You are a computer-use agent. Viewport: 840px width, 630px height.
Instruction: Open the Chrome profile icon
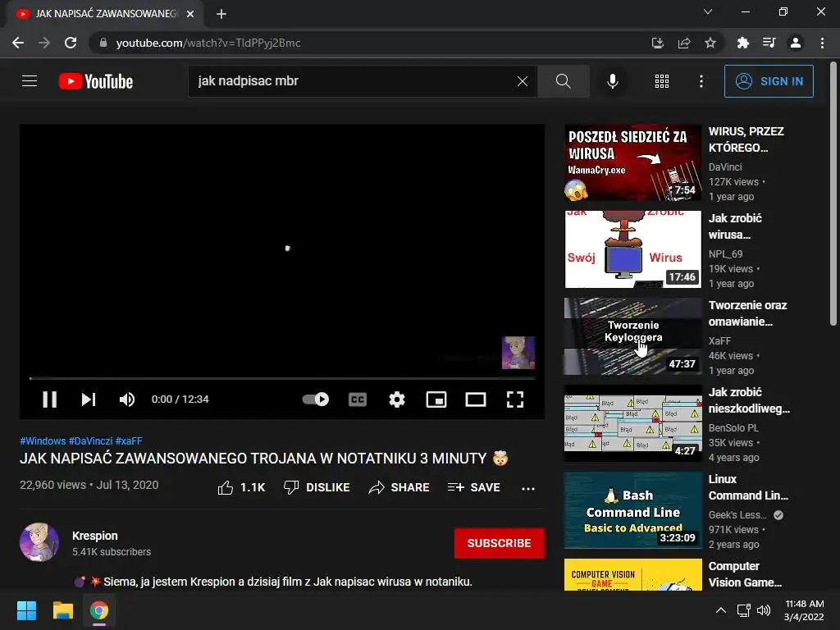click(796, 43)
